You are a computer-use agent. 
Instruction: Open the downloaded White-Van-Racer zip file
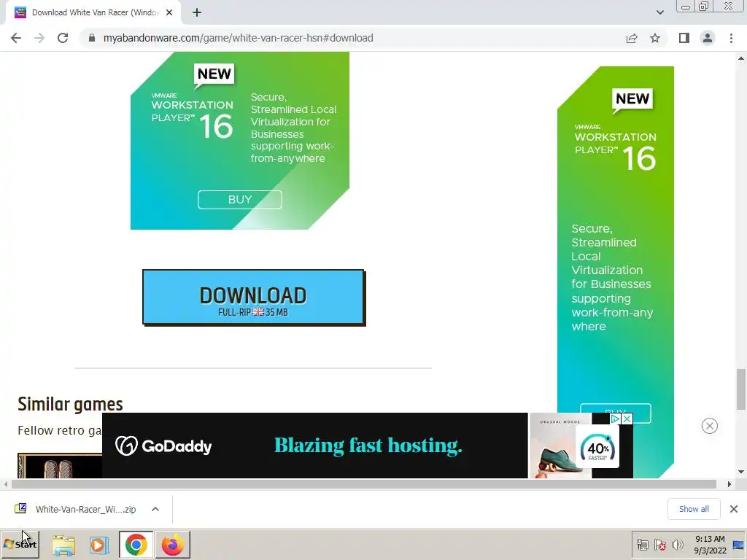[76, 509]
